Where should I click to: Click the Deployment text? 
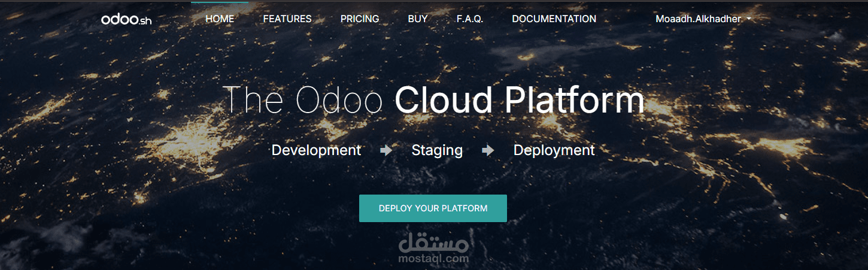[554, 150]
